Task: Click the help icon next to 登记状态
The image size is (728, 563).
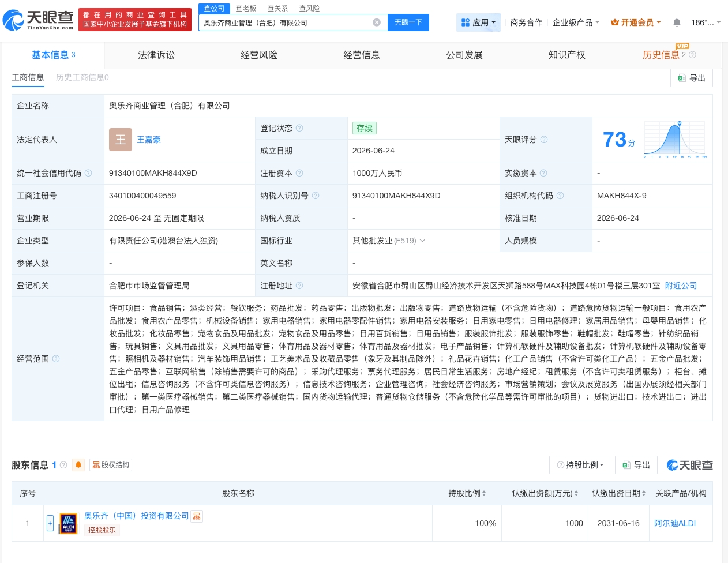Action: 299,128
